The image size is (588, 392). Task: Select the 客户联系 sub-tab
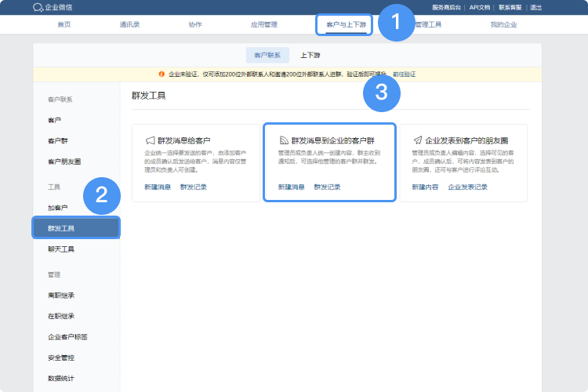click(x=267, y=56)
